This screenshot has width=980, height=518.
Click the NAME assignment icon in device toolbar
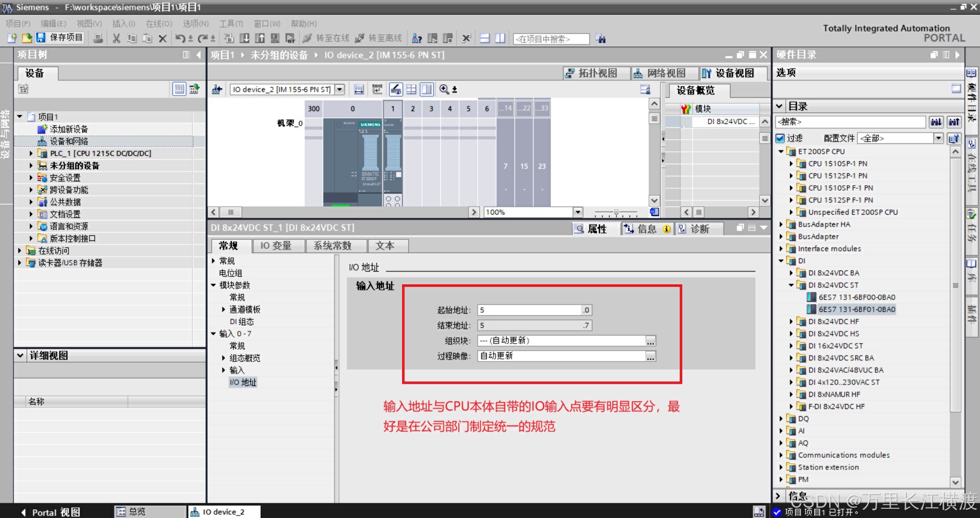(x=377, y=89)
